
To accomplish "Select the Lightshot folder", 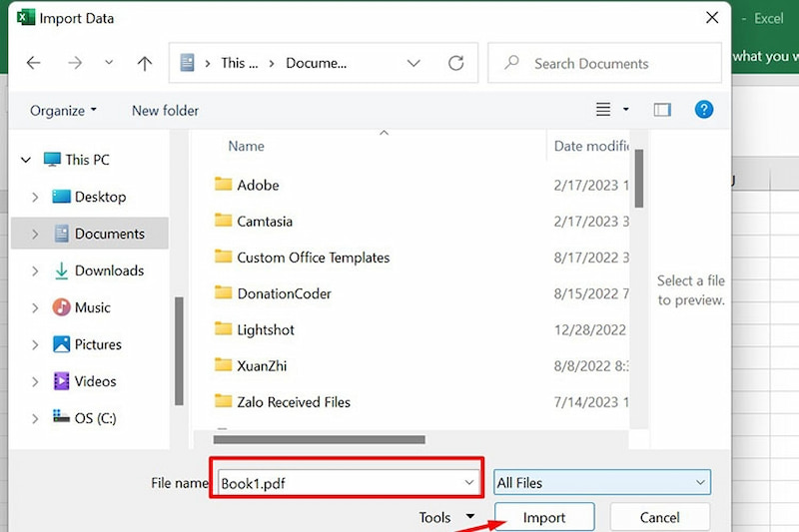I will (266, 329).
